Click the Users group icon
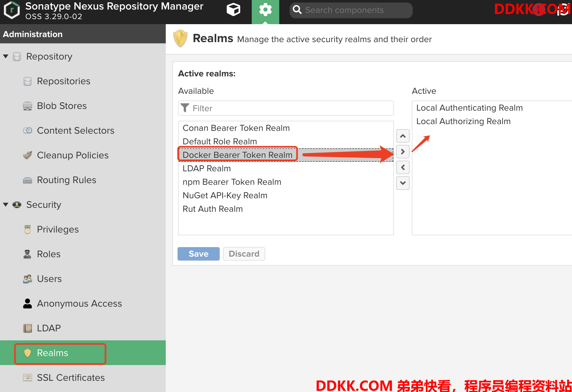The width and height of the screenshot is (572, 392). (x=28, y=279)
